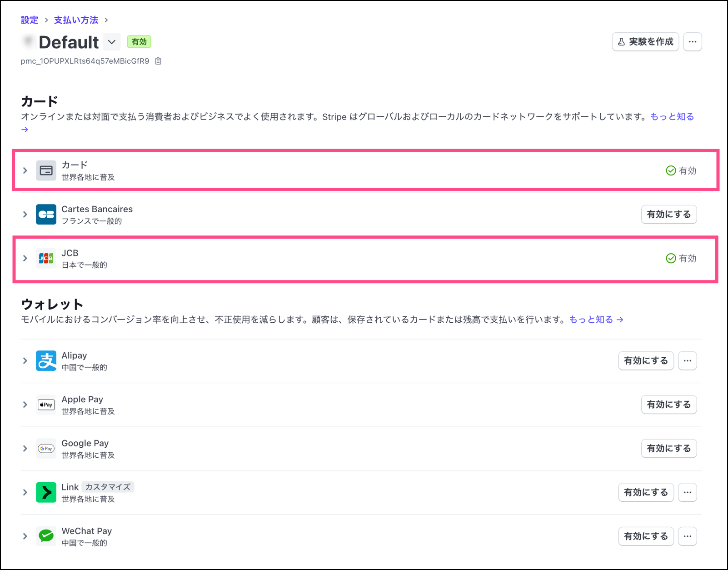The width and height of the screenshot is (728, 570).
Task: Click the JCB logo icon
Action: coord(46,258)
